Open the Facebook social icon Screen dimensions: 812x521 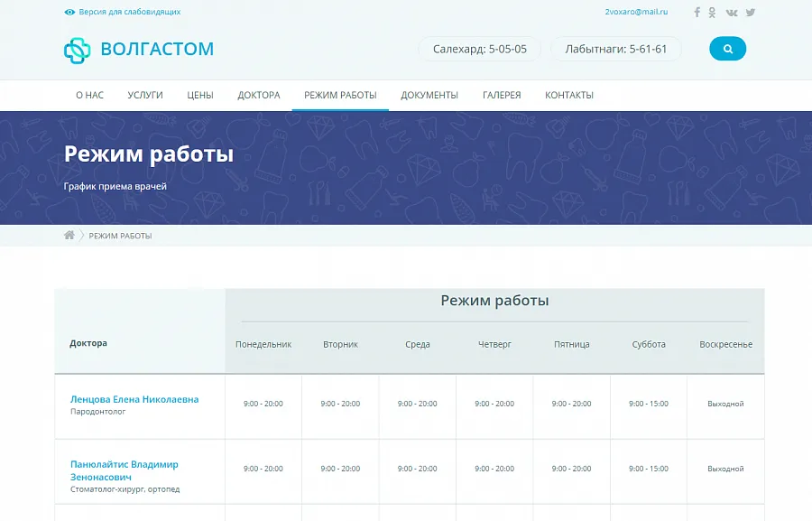pos(697,12)
